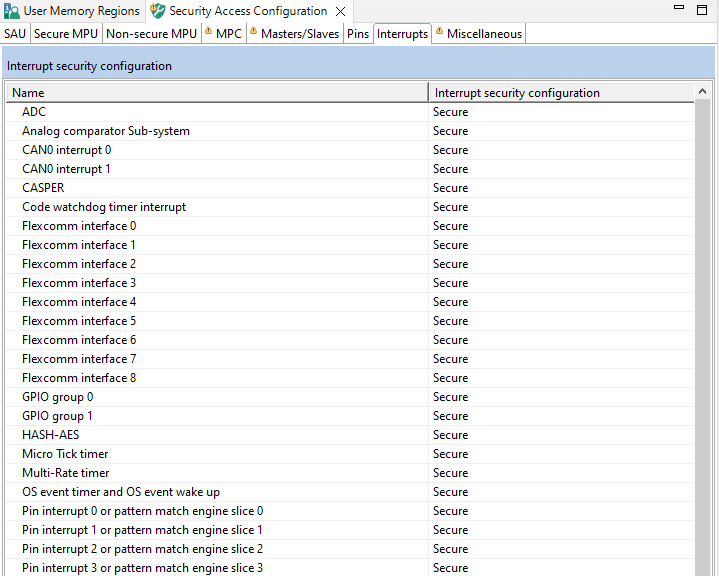The width and height of the screenshot is (719, 576).
Task: Change CASPER interrupt security value
Action: (x=450, y=188)
